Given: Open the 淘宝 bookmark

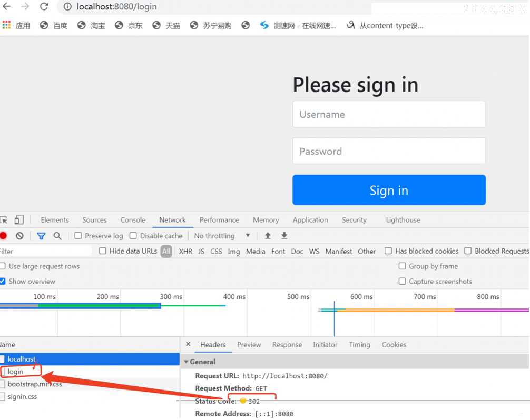Looking at the screenshot, I should point(91,25).
